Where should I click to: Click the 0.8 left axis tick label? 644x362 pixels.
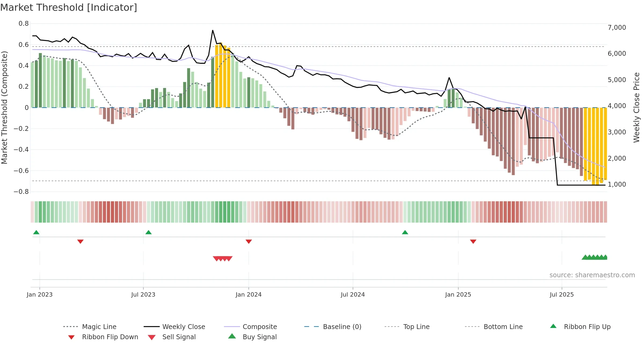click(x=24, y=24)
